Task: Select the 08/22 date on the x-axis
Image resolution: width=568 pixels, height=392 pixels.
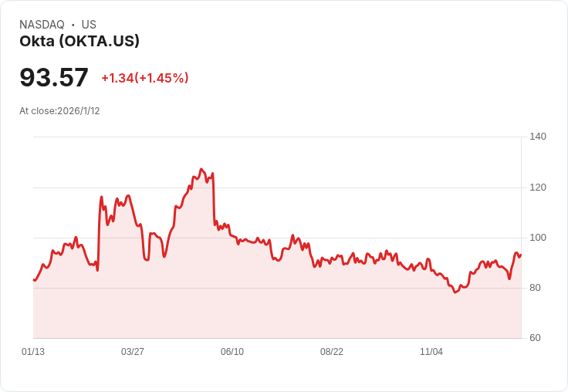Action: [332, 352]
